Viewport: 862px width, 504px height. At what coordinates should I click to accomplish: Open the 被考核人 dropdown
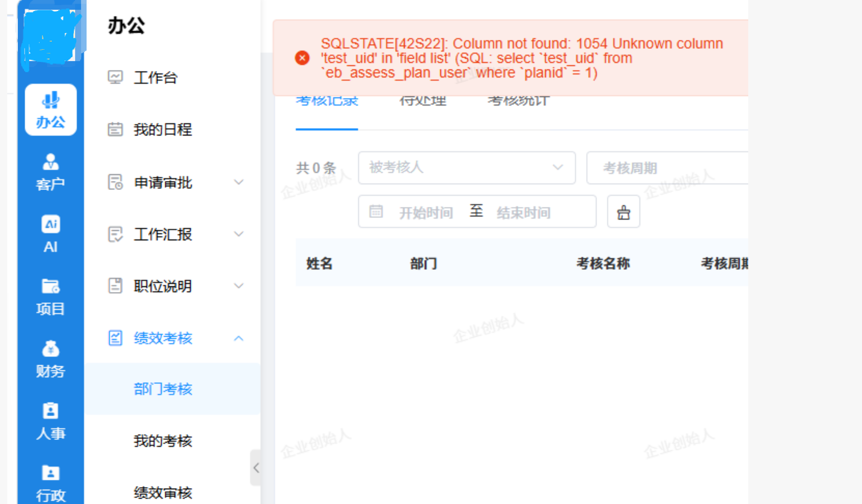467,168
